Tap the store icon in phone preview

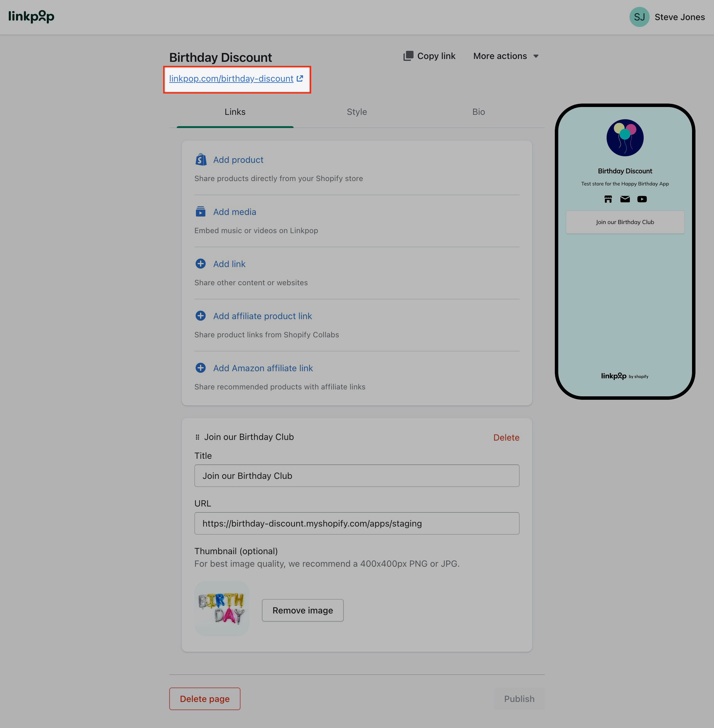coord(608,199)
